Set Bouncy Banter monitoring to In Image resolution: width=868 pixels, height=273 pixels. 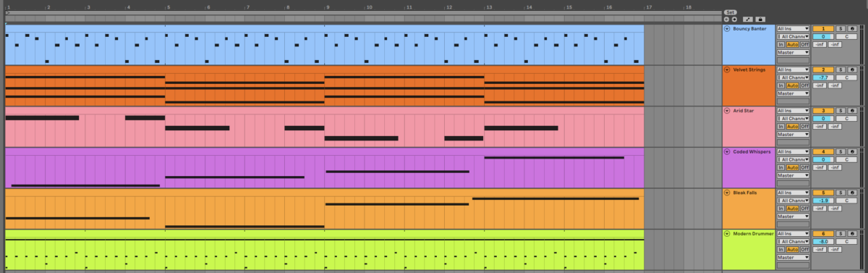780,45
